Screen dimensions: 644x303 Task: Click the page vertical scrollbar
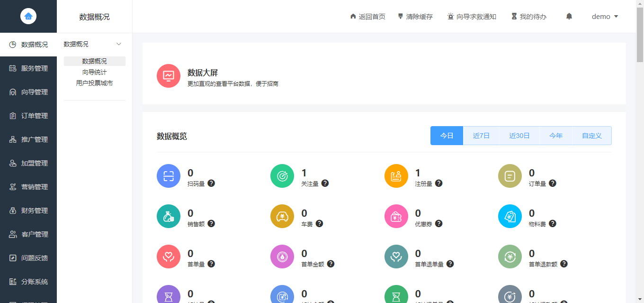[640, 36]
